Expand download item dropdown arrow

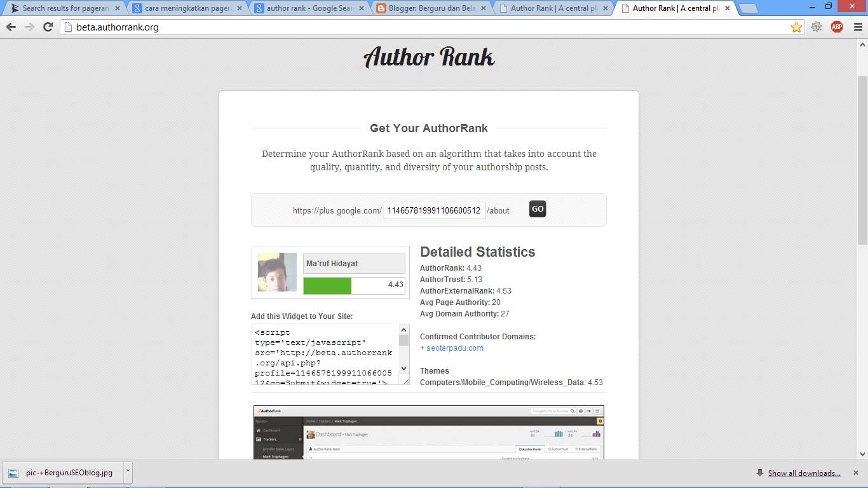[x=128, y=473]
